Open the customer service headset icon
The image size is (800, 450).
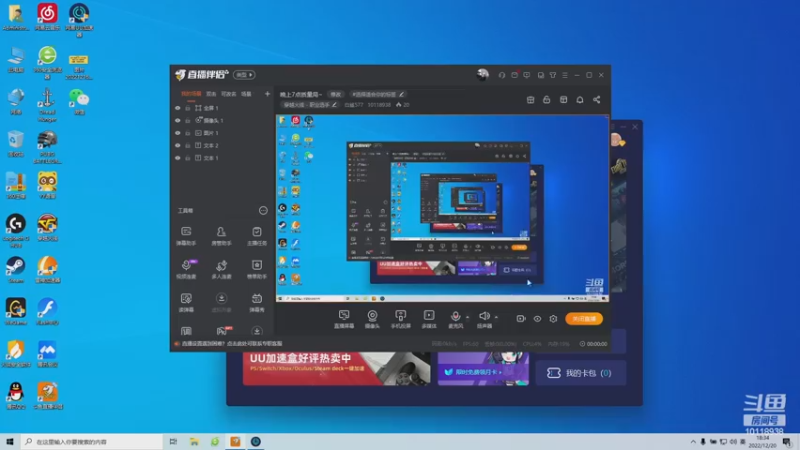pyautogui.click(x=502, y=75)
